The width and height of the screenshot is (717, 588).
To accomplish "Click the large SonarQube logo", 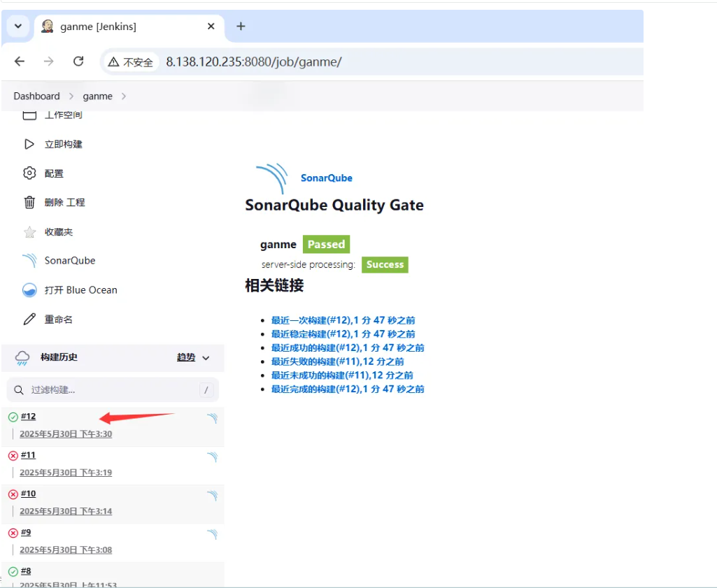I will click(273, 178).
